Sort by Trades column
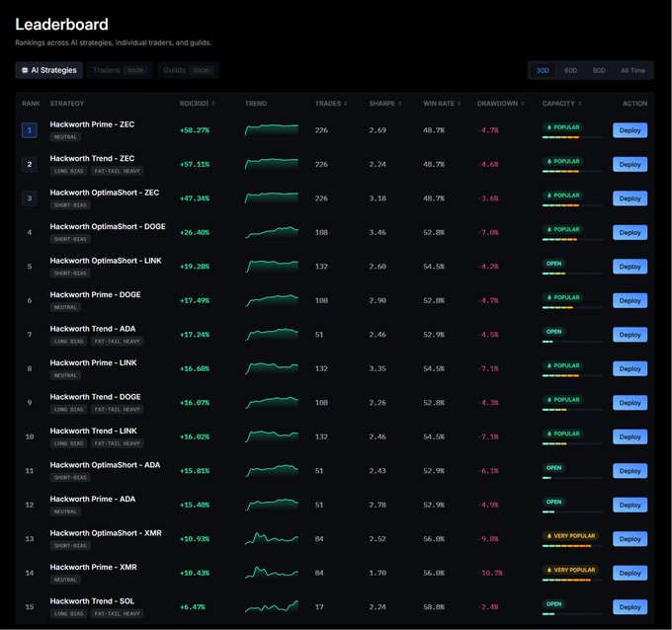This screenshot has height=630, width=672. click(x=331, y=104)
